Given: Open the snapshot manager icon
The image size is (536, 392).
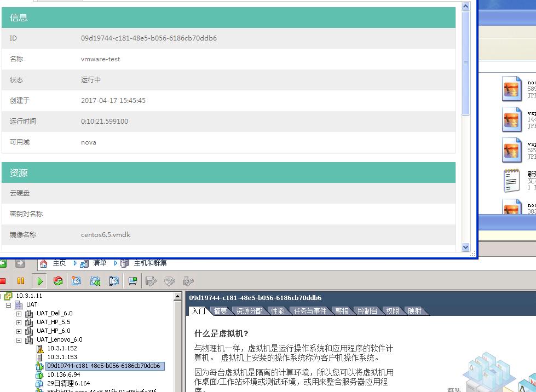Looking at the screenshot, I should (114, 281).
